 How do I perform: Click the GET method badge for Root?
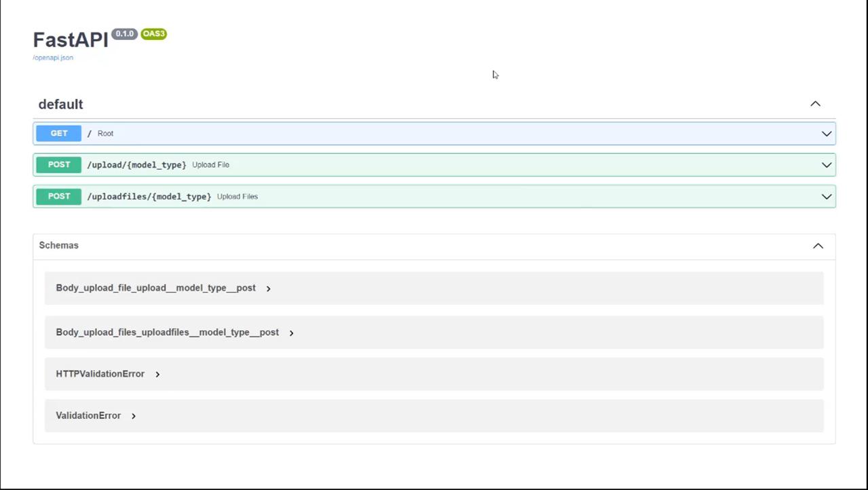pos(59,134)
